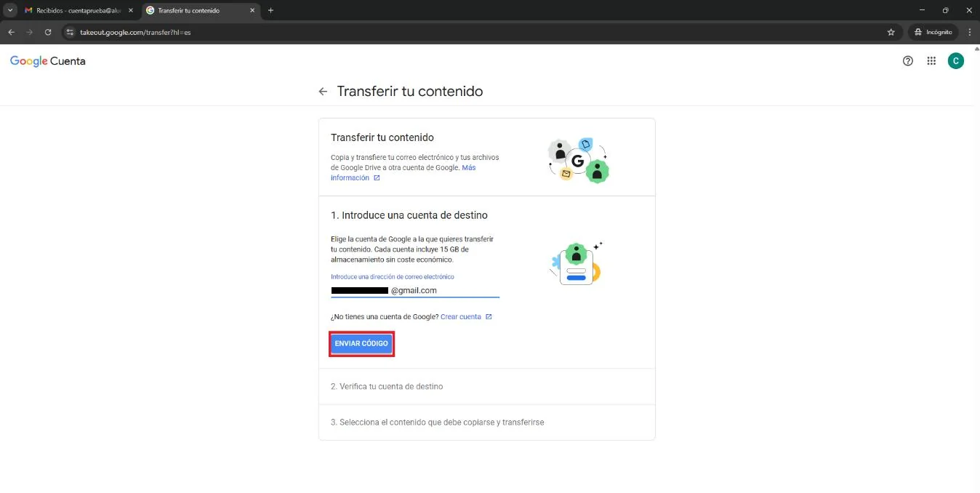Open the account avatar with letter C

955,61
